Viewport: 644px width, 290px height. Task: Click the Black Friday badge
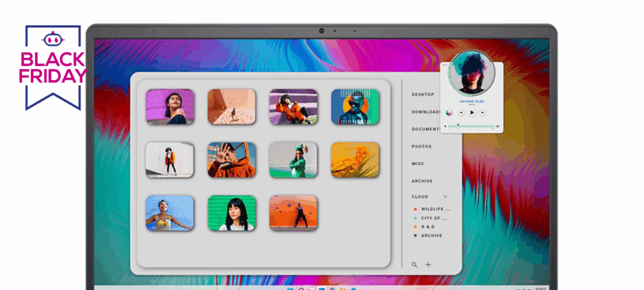pyautogui.click(x=53, y=67)
